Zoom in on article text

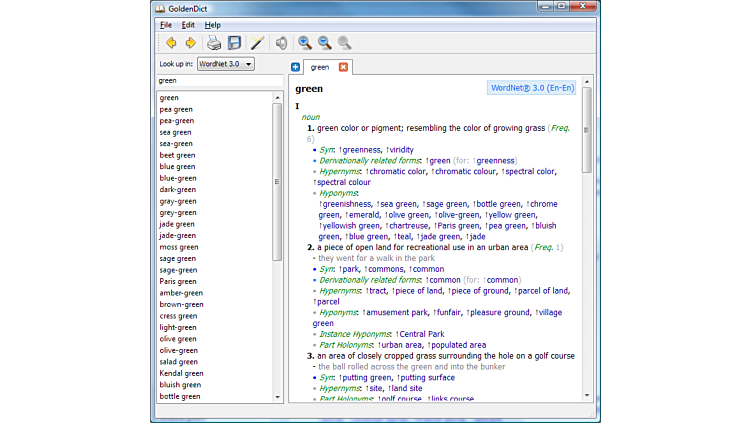(x=305, y=43)
